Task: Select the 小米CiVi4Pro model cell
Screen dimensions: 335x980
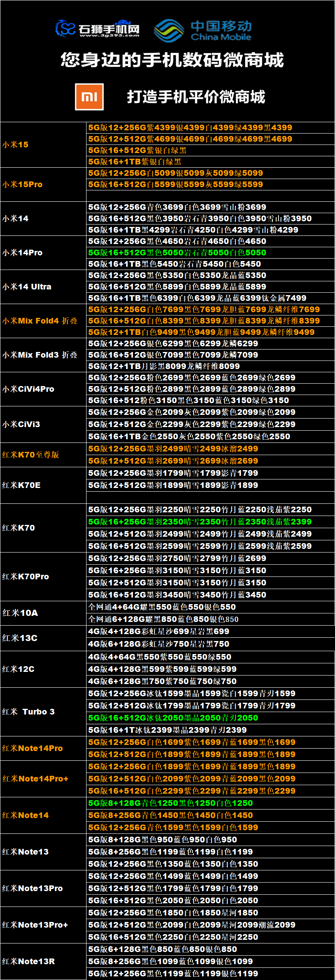Action: click(43, 389)
